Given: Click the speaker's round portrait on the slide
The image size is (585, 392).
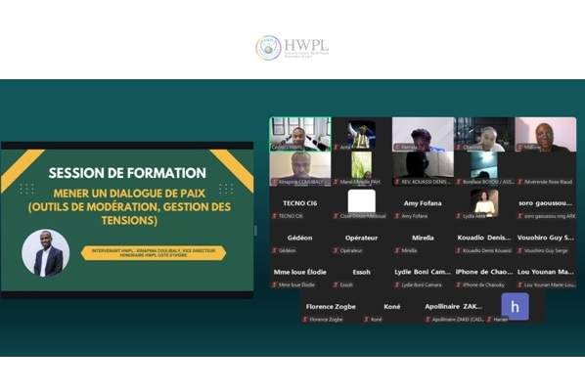Looking at the screenshot, I should pos(46,253).
